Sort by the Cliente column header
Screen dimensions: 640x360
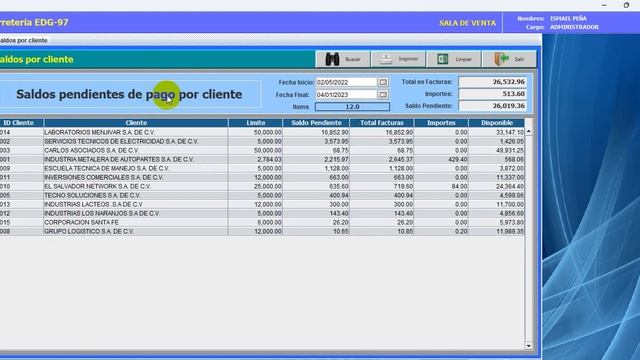[136, 123]
